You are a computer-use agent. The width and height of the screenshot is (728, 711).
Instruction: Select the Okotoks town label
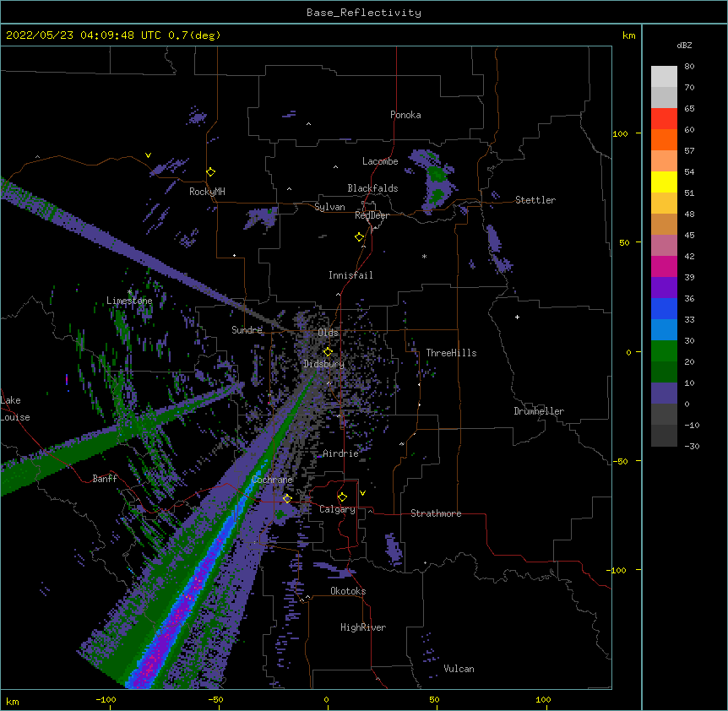348,591
